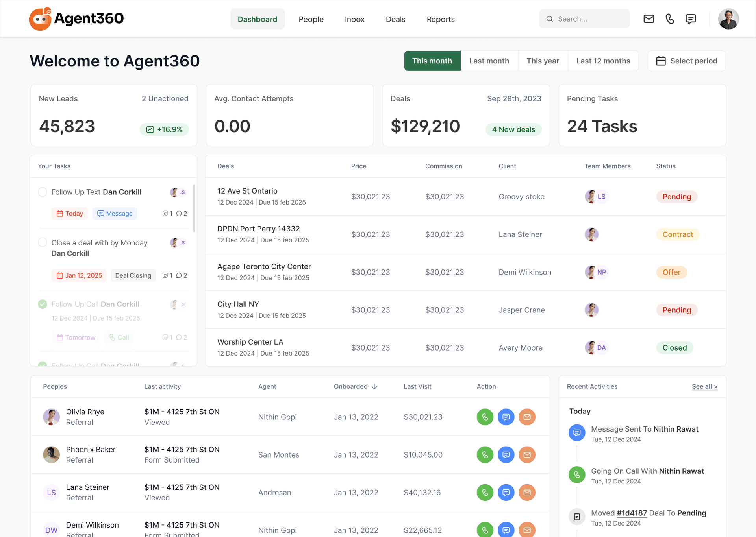Select the Last 12 months period filter
Image resolution: width=756 pixels, height=537 pixels.
pos(603,61)
